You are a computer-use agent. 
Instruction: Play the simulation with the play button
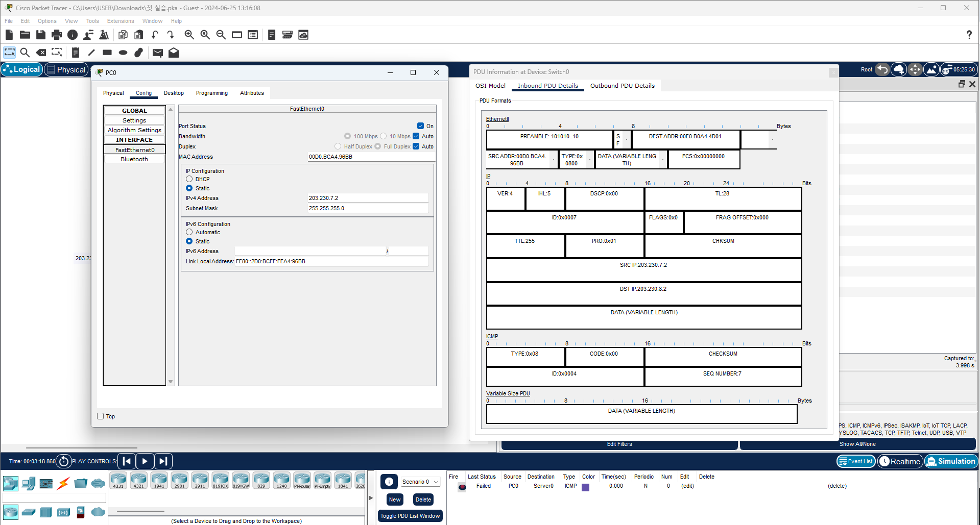[145, 461]
